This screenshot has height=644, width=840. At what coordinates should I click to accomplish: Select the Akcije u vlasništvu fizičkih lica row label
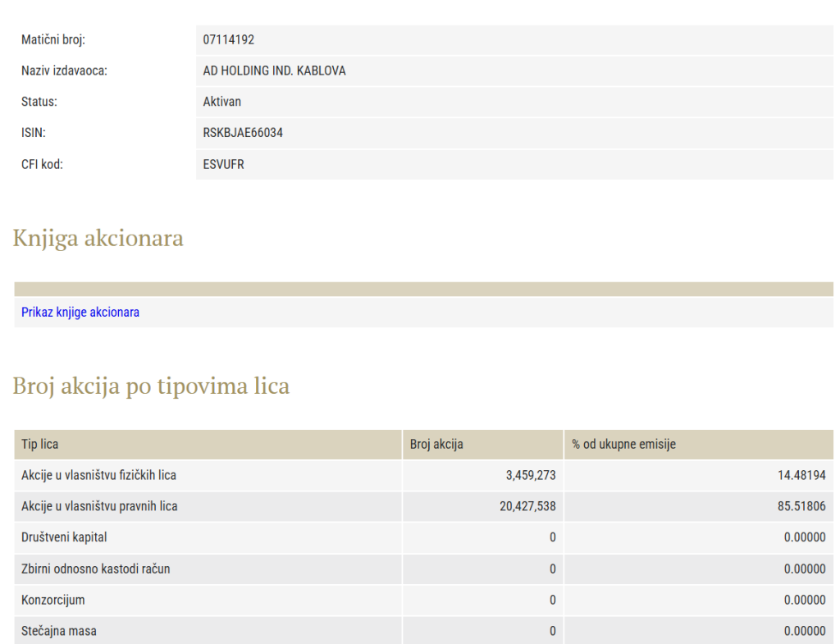tap(98, 476)
